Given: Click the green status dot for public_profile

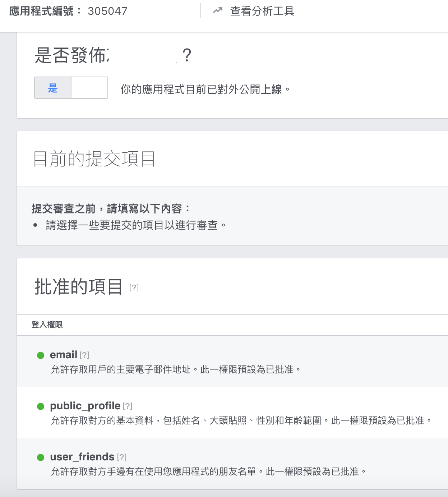Looking at the screenshot, I should pyautogui.click(x=41, y=406).
